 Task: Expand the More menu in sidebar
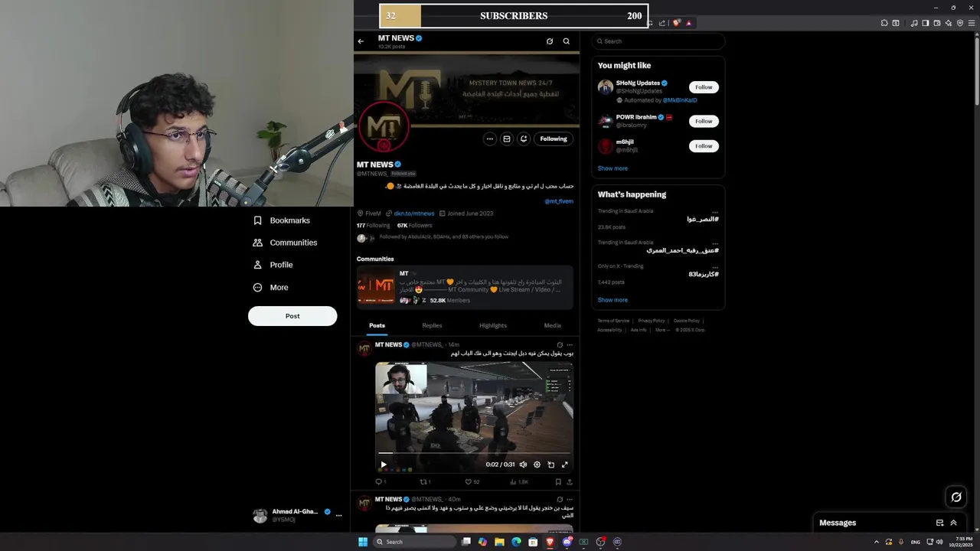tap(270, 288)
